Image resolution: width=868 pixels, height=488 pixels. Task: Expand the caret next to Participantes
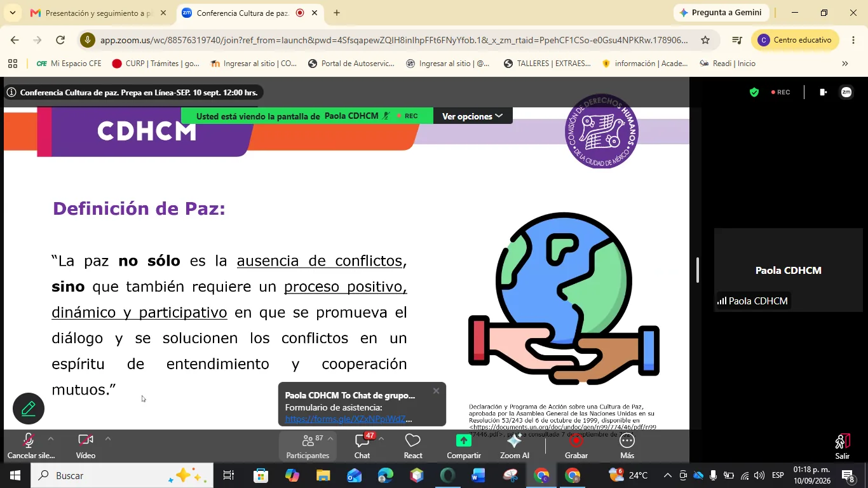tap(330, 438)
